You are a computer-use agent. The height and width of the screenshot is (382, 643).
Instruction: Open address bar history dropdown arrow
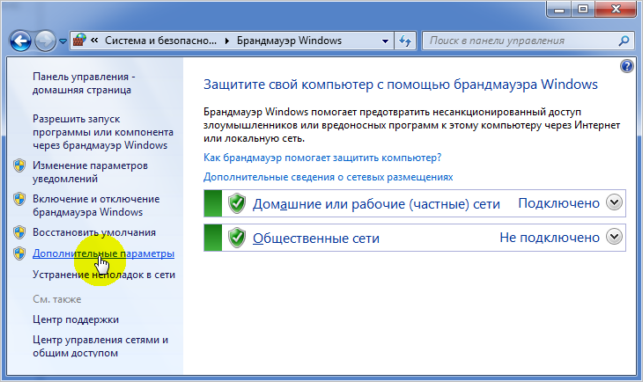tap(385, 41)
